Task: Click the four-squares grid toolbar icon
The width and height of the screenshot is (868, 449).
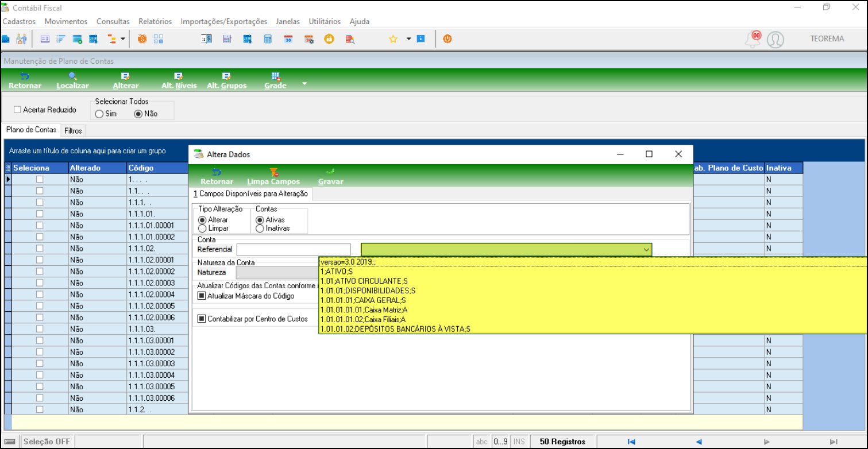Action: point(159,39)
